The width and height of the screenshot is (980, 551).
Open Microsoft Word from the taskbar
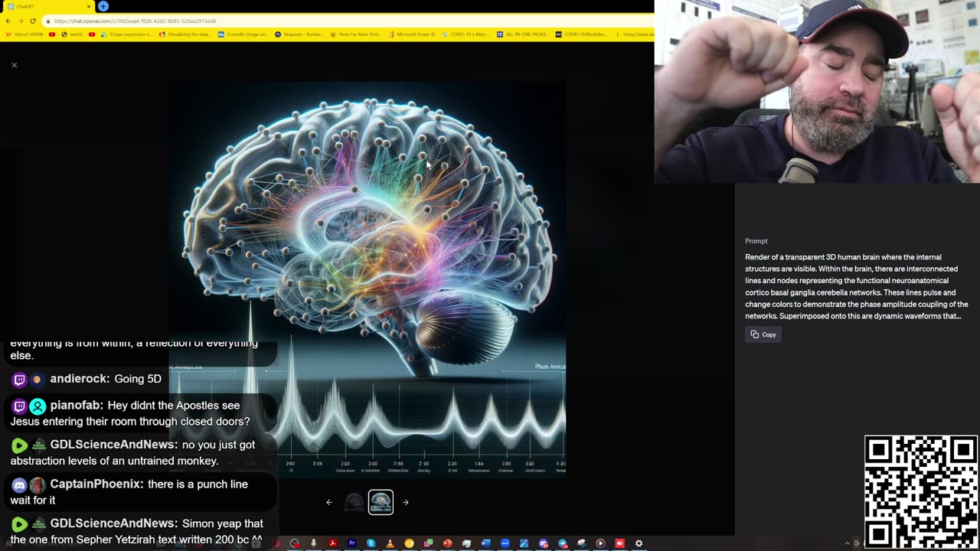485,543
